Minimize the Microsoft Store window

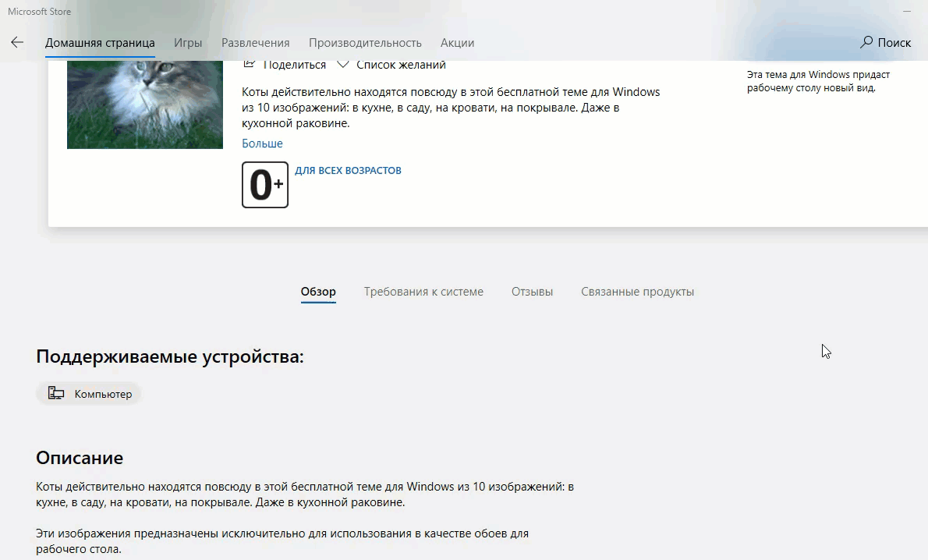pyautogui.click(x=907, y=11)
